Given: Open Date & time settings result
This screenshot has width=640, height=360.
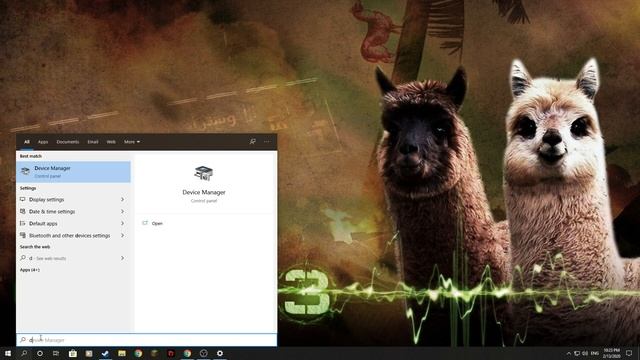Looking at the screenshot, I should 73,211.
